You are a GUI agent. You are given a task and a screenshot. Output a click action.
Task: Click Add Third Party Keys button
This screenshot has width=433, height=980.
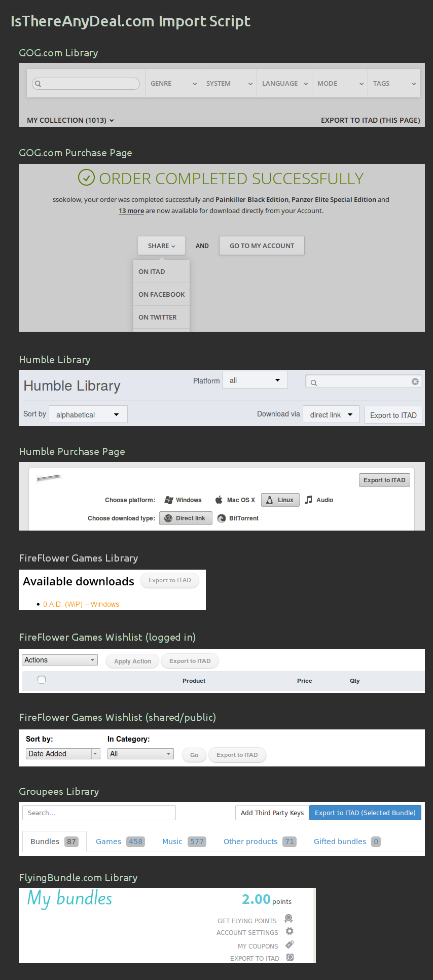pos(272,813)
